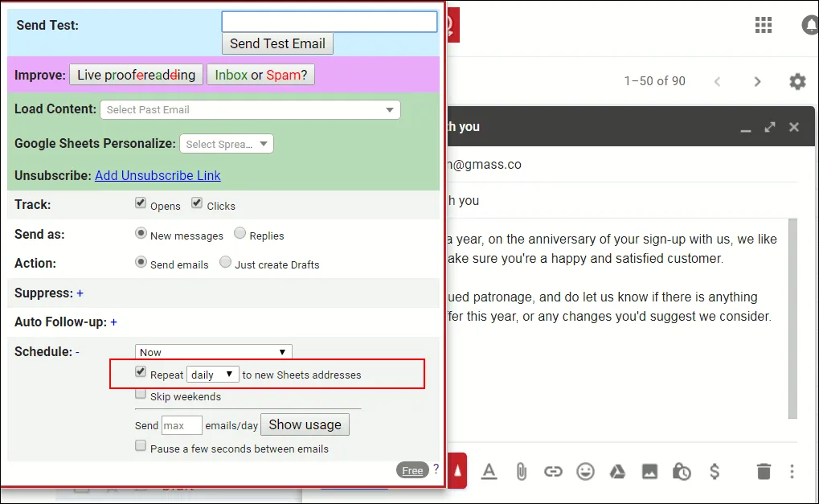Send money with the dollar sign icon
Image resolution: width=819 pixels, height=504 pixels.
[x=715, y=471]
